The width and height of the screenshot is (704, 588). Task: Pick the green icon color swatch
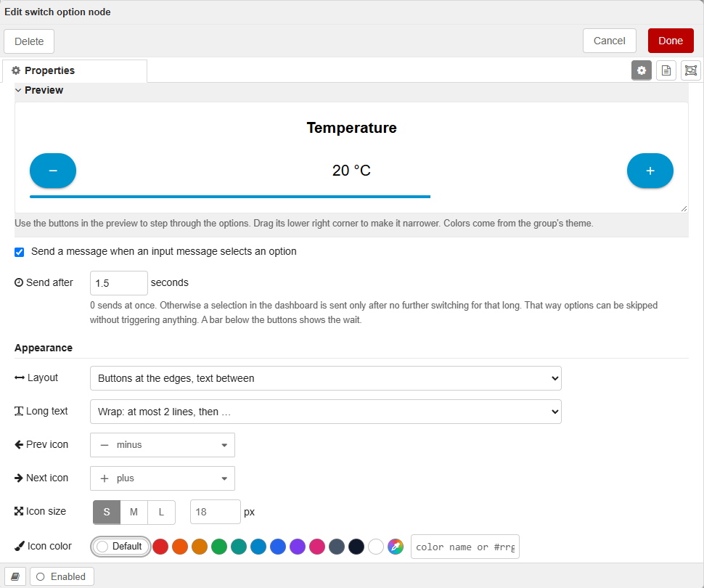(219, 547)
